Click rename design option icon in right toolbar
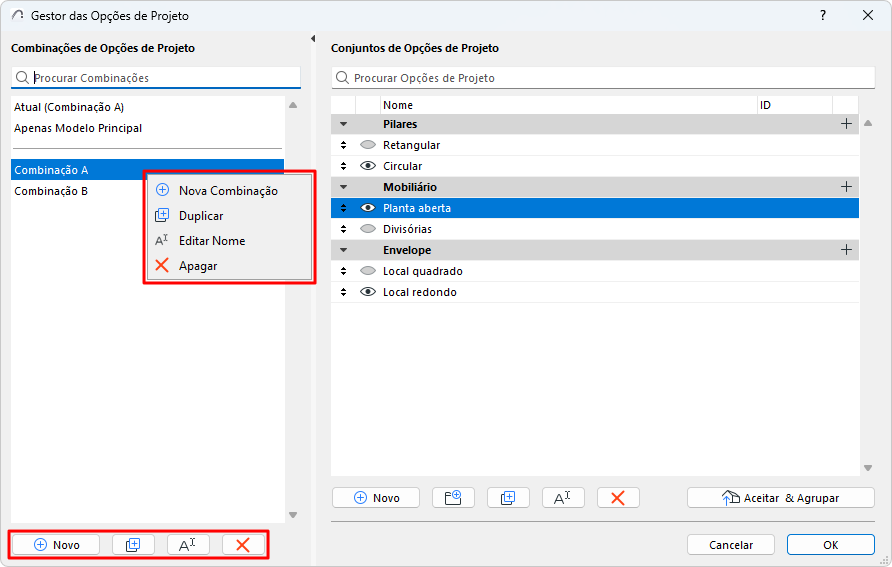Viewport: 892px width, 567px height. (563, 497)
